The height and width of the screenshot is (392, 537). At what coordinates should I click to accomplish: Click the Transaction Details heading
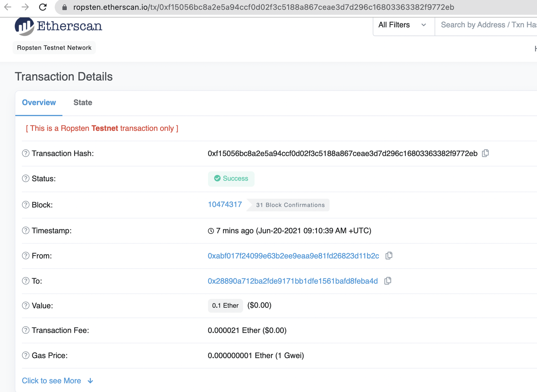[63, 77]
